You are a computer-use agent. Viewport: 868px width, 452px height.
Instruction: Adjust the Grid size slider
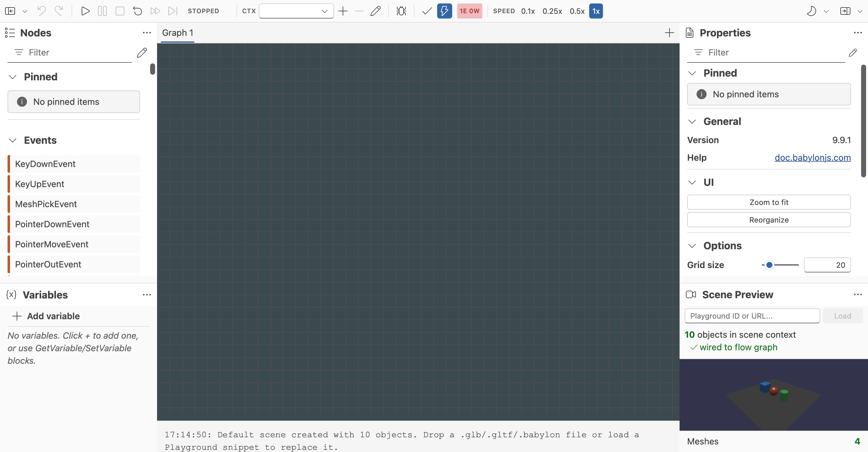pos(780,265)
